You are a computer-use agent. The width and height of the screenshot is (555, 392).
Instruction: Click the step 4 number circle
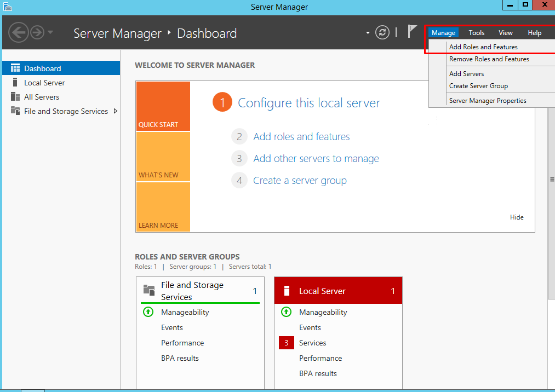click(239, 181)
